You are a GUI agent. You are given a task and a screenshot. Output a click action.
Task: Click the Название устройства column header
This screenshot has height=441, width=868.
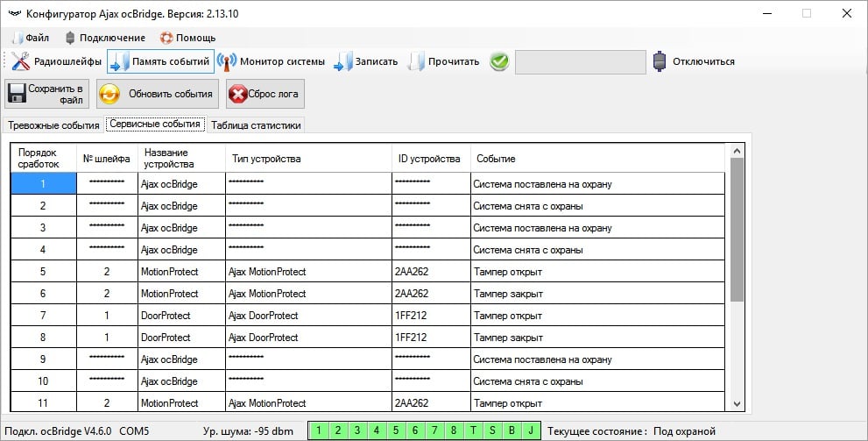point(181,158)
